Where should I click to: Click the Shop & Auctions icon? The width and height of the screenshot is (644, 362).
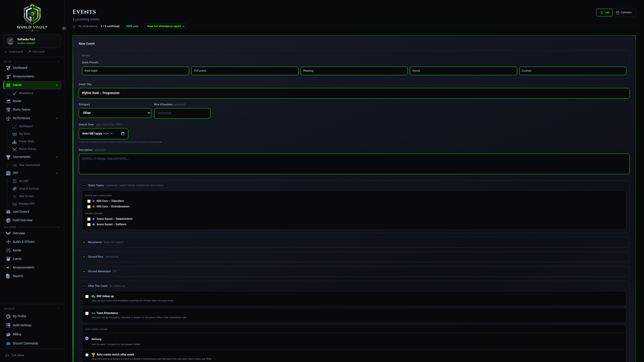(15, 189)
